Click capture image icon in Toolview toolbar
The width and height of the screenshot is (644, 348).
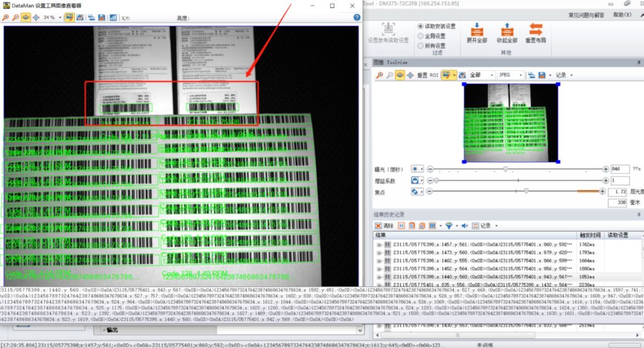[x=462, y=75]
